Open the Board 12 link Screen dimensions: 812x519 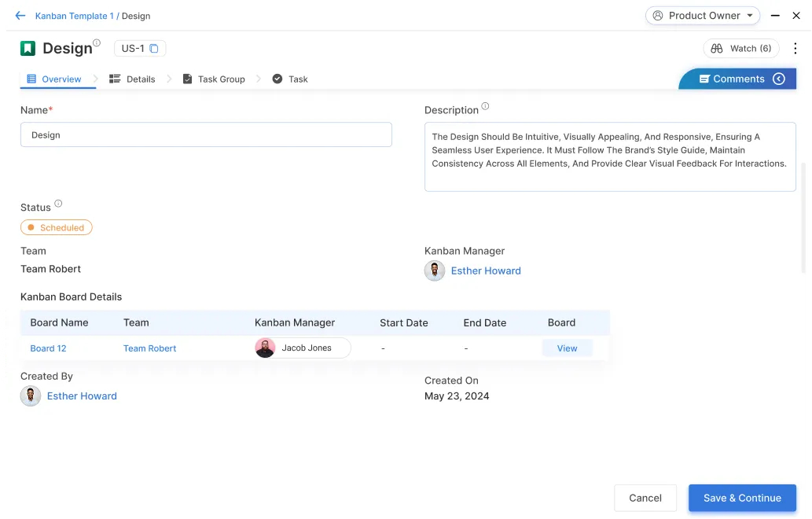point(48,348)
